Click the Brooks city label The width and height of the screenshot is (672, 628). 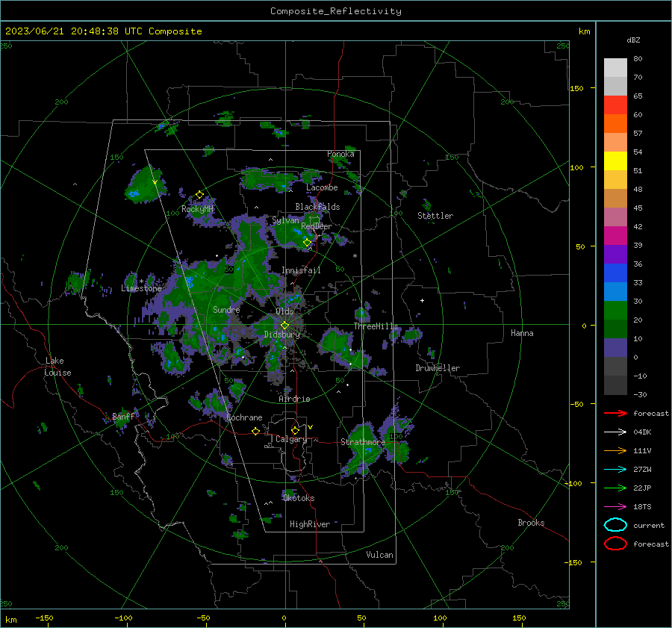pos(531,523)
